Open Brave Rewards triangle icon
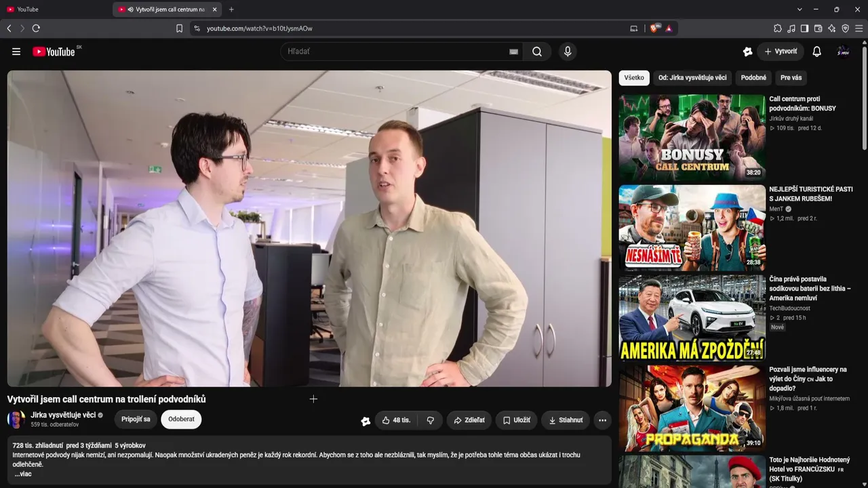The image size is (868, 488). tap(669, 28)
